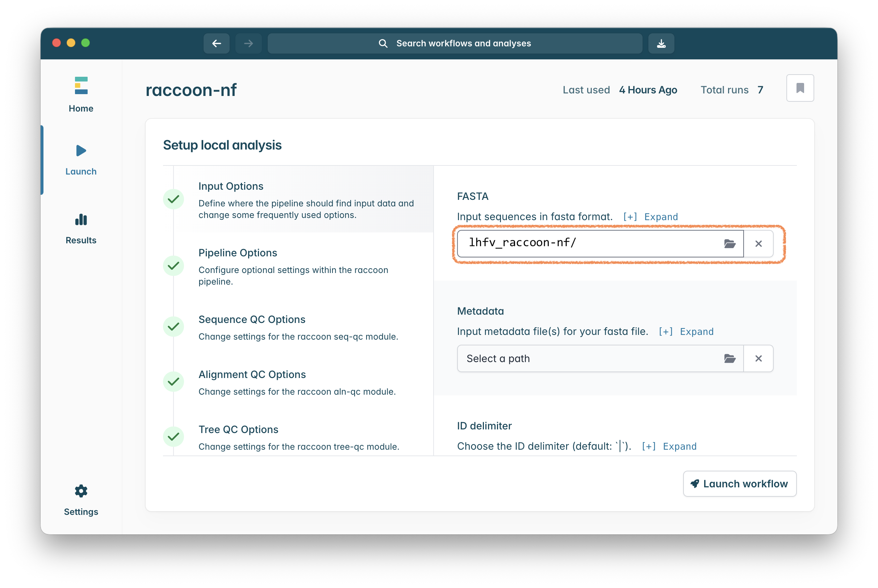
Task: Open folder browser for Metadata path
Action: coord(729,358)
